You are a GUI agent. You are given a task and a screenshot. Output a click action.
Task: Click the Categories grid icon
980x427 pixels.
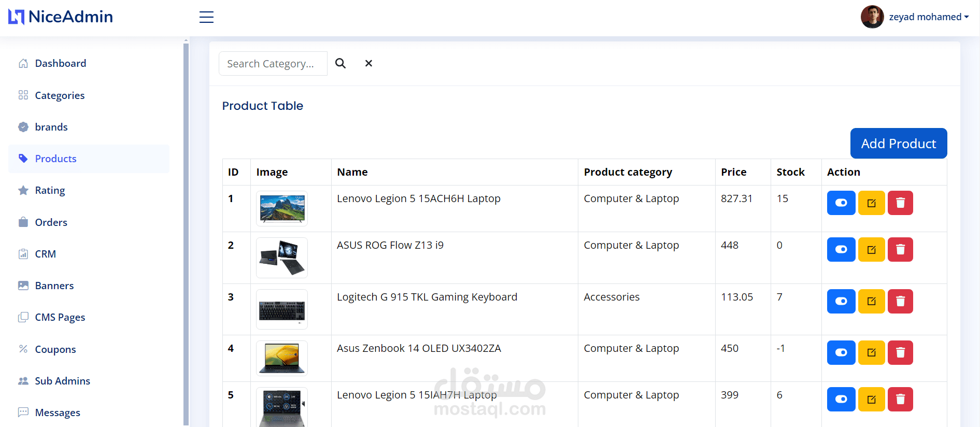pos(23,95)
